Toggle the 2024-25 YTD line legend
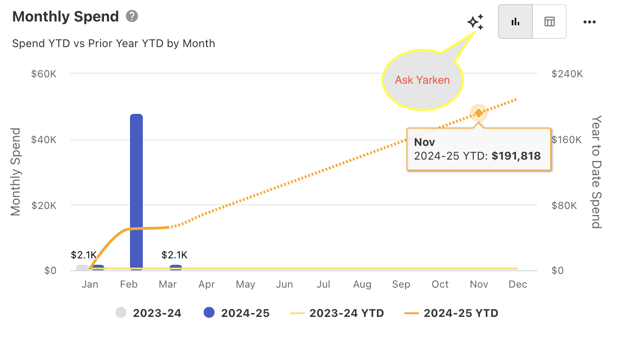 451,313
